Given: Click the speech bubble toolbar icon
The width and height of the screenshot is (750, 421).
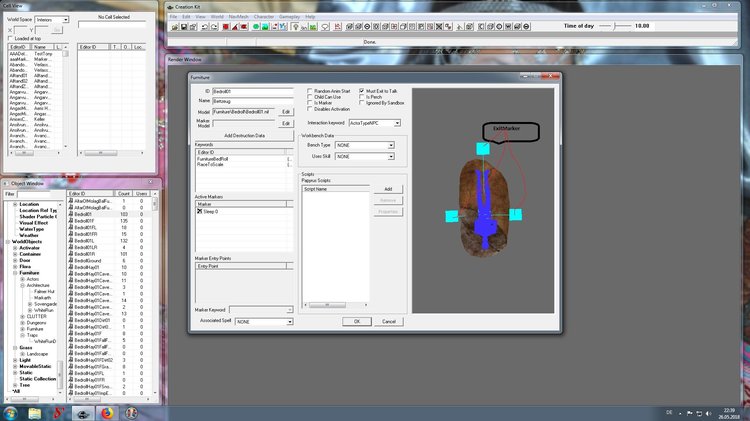Looking at the screenshot, I should point(325,27).
